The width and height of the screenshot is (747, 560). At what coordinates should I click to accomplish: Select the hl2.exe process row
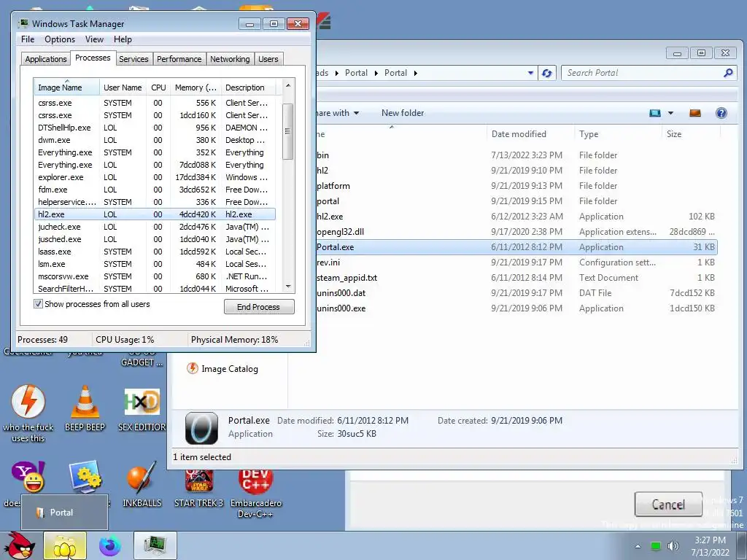[155, 214]
